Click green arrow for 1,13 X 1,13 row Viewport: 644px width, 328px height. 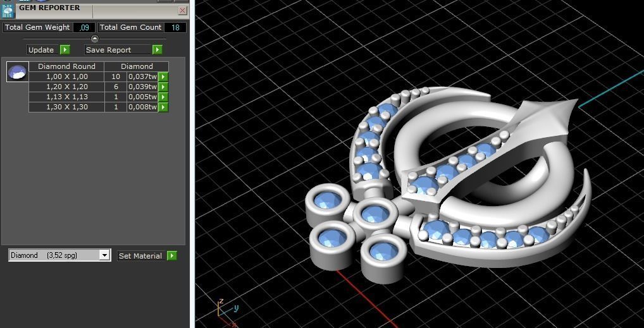[x=163, y=97]
